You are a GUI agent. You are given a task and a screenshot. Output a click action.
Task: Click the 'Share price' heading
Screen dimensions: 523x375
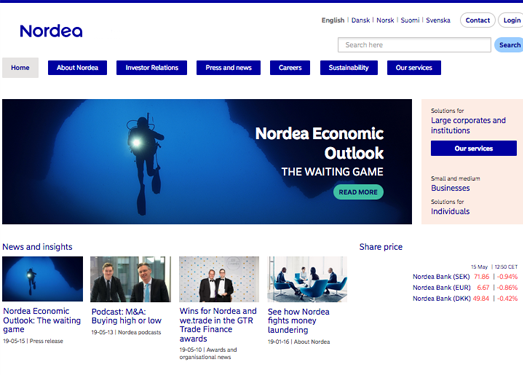coord(381,247)
